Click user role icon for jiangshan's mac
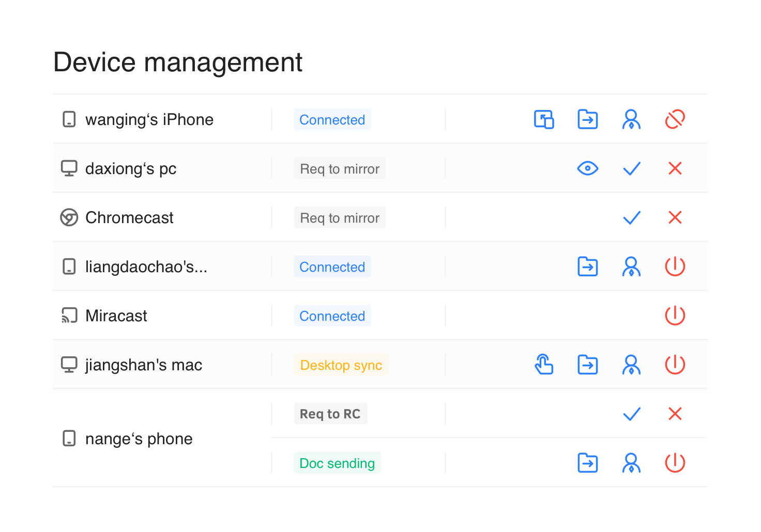The image size is (761, 532). tap(631, 365)
